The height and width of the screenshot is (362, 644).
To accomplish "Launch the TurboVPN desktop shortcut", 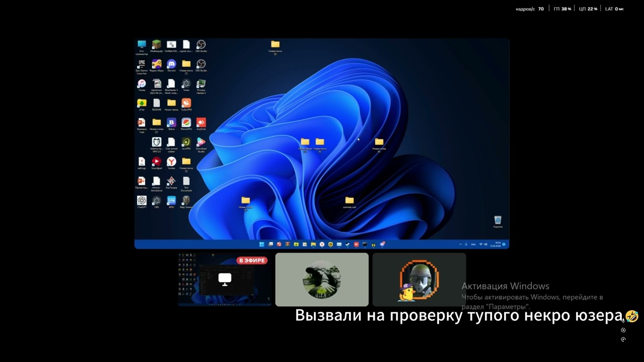I will pos(186,105).
